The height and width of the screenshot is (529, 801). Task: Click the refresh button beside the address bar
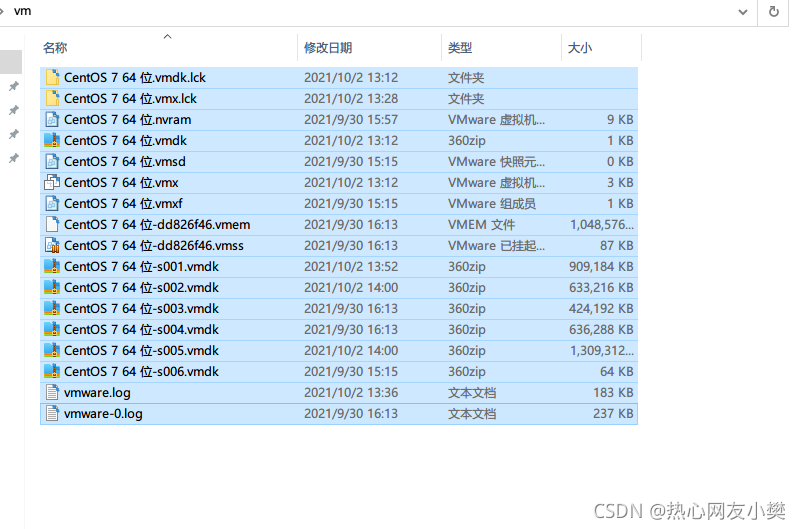click(x=774, y=11)
